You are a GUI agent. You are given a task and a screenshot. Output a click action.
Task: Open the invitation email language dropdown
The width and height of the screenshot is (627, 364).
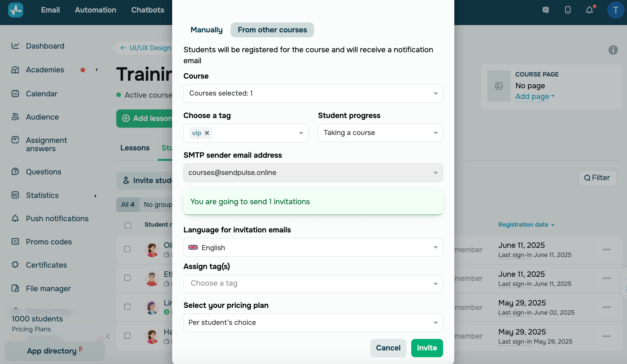point(313,247)
